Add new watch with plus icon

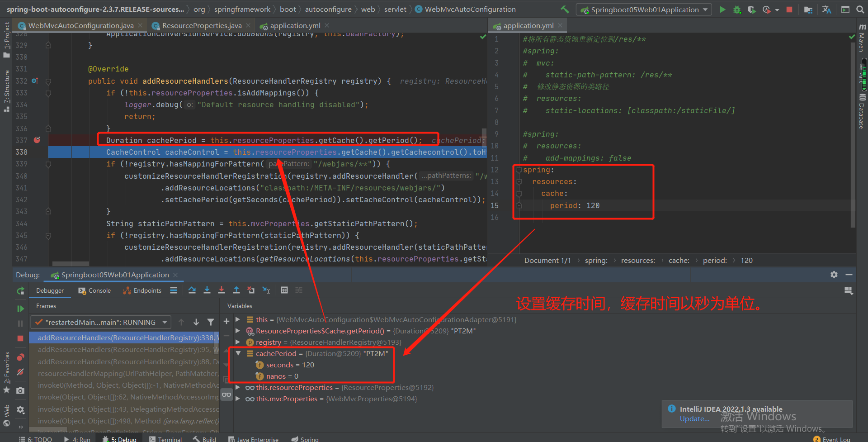click(x=226, y=322)
